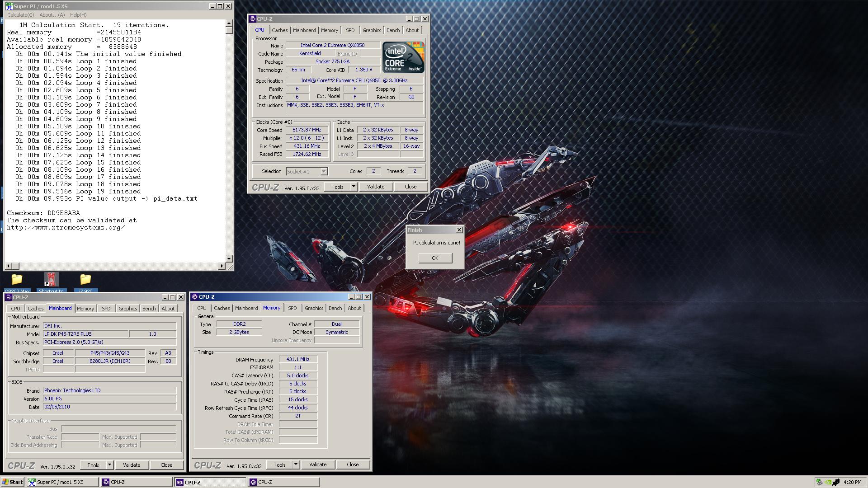Click Super PI scroll down arrow
The image size is (868, 488).
point(229,259)
